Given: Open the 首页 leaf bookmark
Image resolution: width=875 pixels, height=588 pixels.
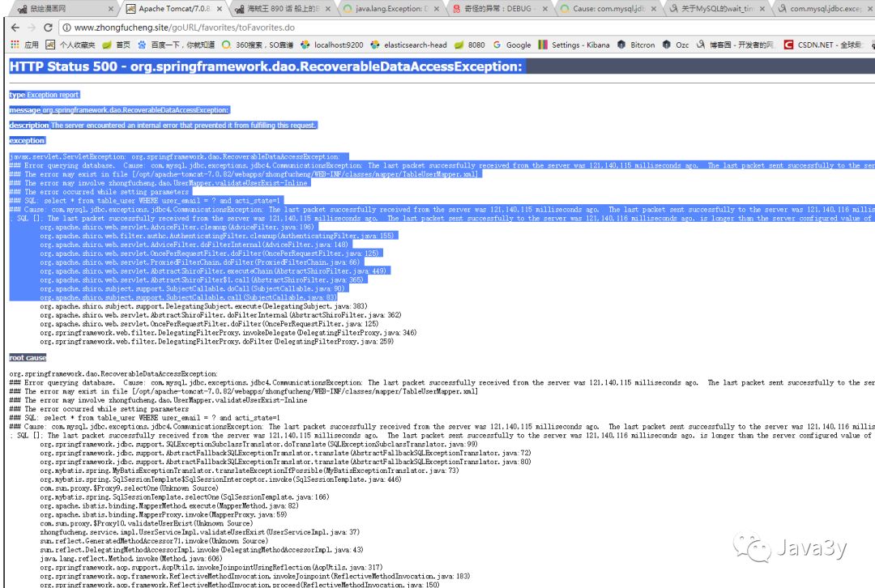Looking at the screenshot, I should pos(116,45).
